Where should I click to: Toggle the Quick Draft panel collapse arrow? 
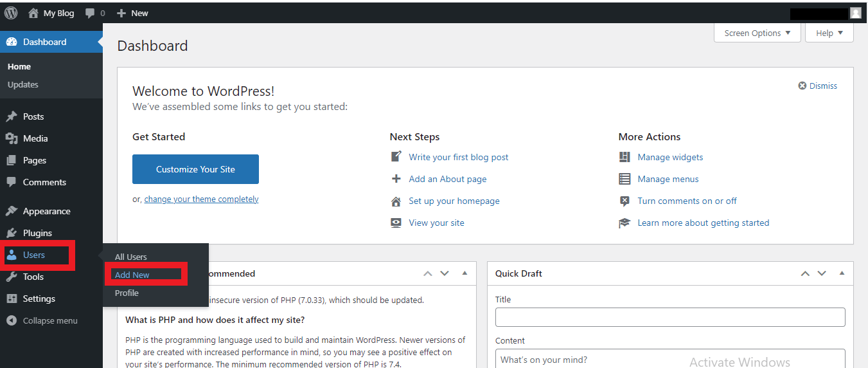842,273
